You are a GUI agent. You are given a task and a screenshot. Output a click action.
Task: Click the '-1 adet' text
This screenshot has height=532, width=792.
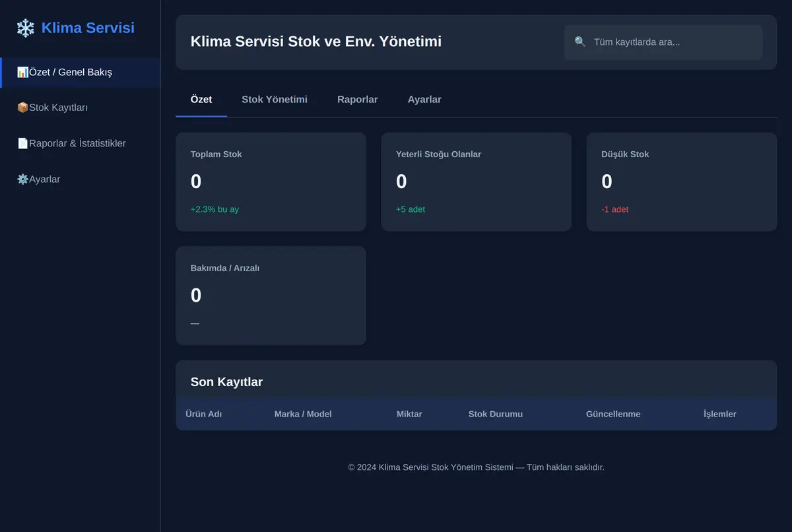pos(615,209)
